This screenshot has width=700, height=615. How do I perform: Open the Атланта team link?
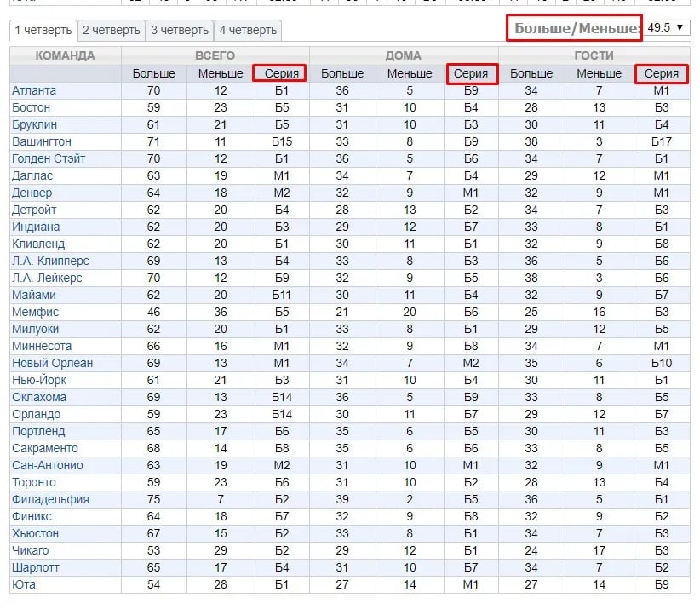tap(34, 90)
